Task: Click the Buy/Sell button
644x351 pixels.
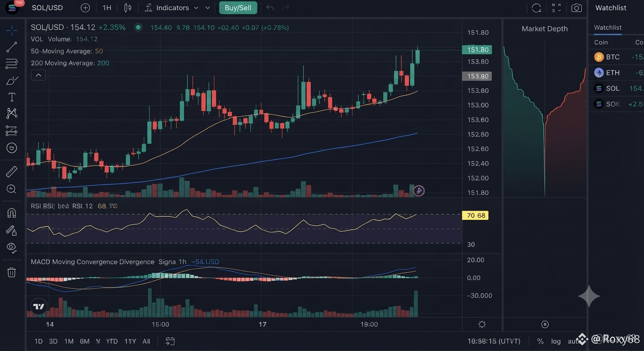Action: (x=238, y=8)
